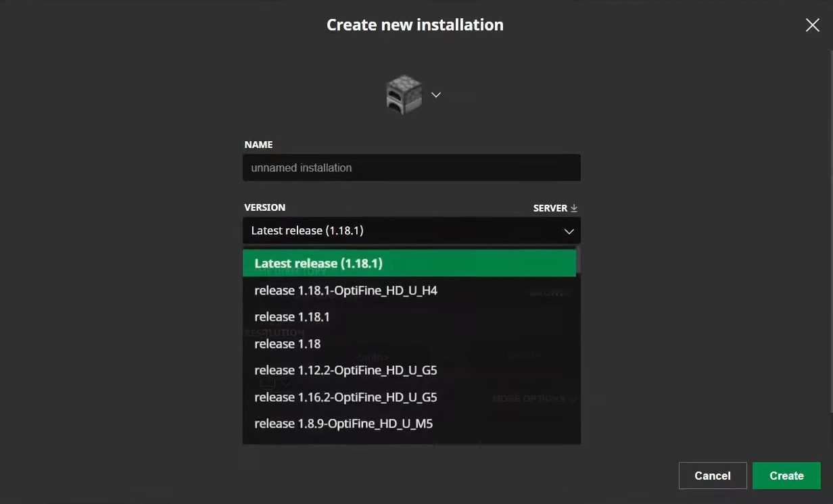This screenshot has height=504, width=833.
Task: Select release 1.16.2-OptiFine_HD_U_G5 entry
Action: tap(346, 397)
